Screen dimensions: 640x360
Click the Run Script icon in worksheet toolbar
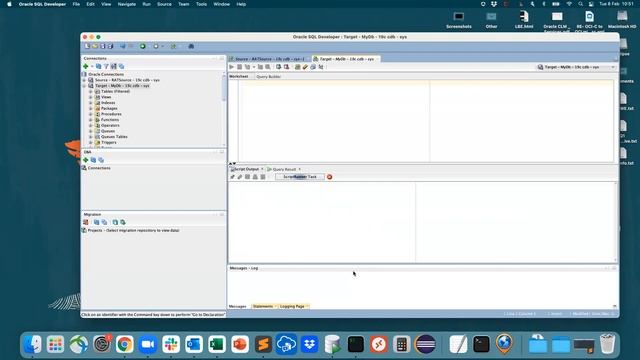click(x=240, y=67)
